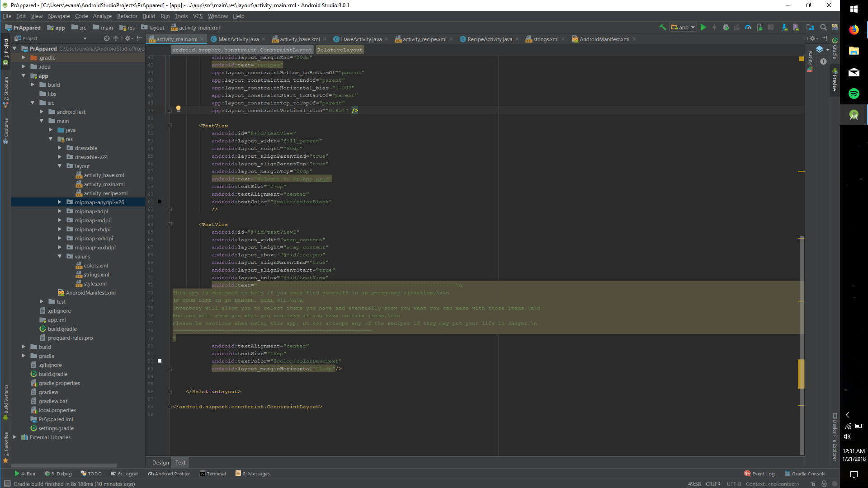Open activity_recipe.xml in project tree

[x=105, y=193]
